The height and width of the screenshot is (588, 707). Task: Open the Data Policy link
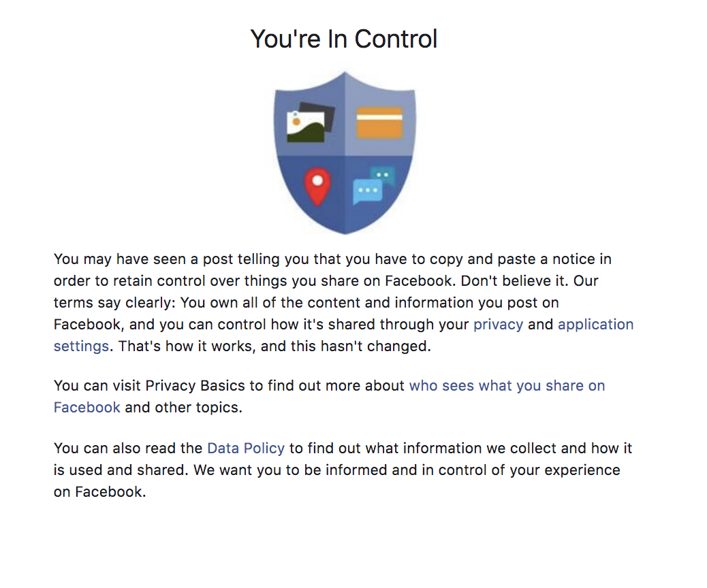coord(246,448)
